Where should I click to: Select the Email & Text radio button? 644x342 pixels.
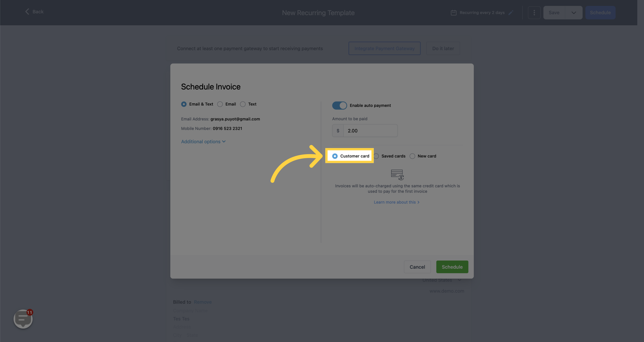[184, 104]
